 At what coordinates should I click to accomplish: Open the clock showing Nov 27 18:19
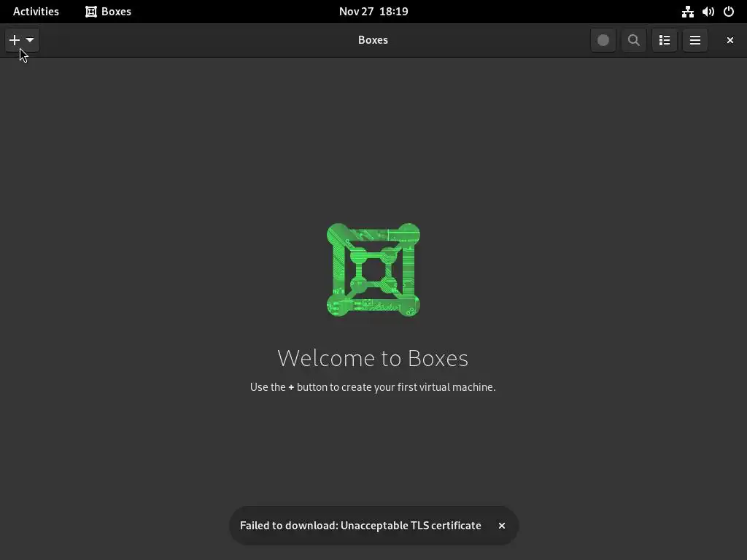click(373, 12)
